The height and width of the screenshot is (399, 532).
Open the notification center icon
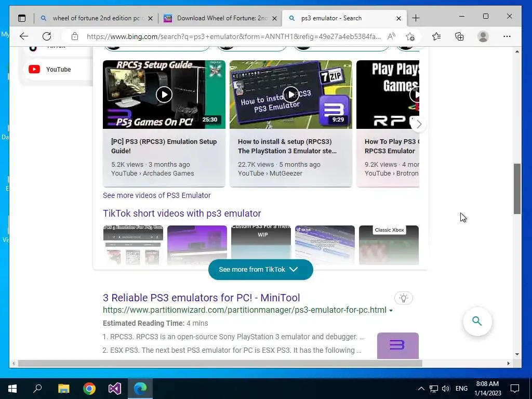point(515,389)
